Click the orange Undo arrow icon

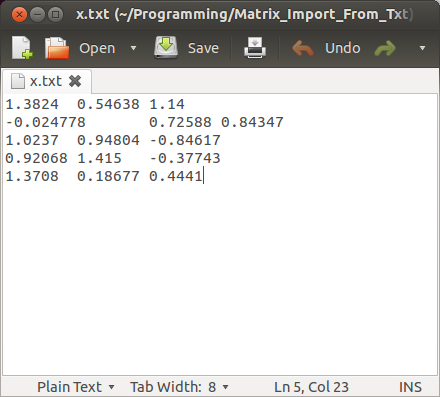coord(303,48)
